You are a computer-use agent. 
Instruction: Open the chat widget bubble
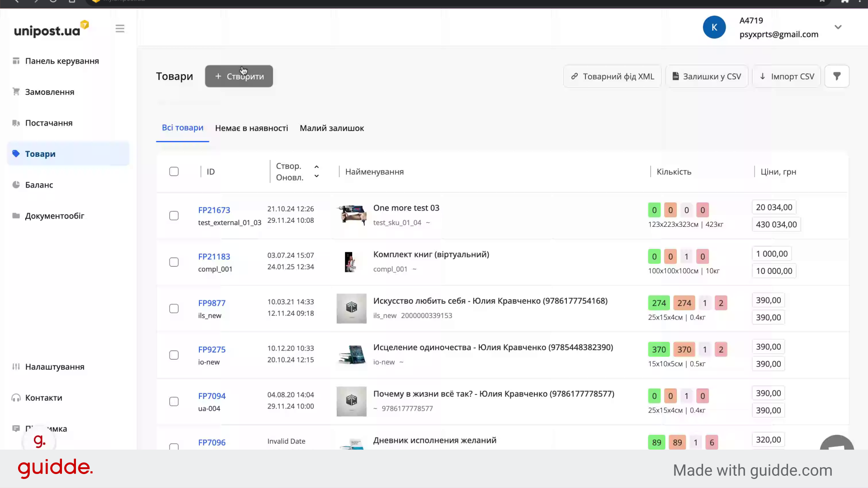tap(837, 443)
